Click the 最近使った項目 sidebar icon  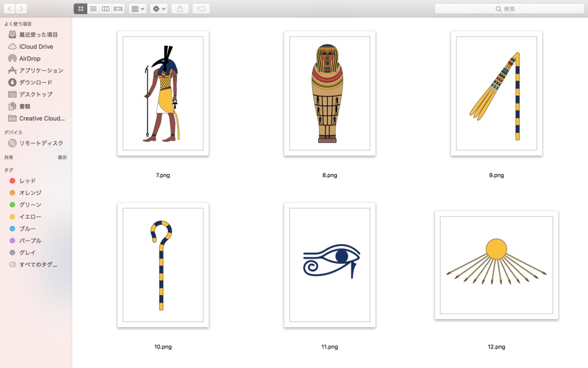pos(13,34)
